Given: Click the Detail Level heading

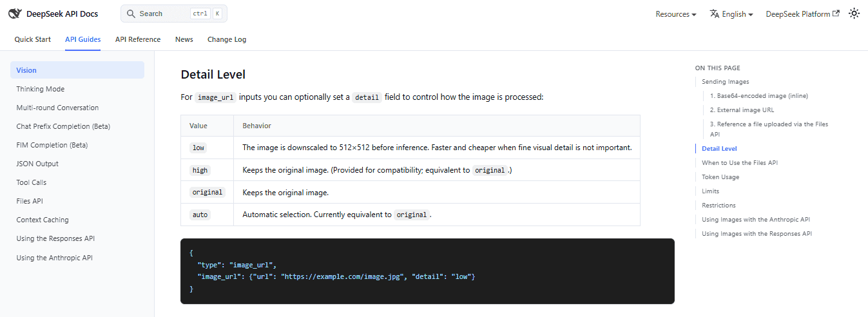Looking at the screenshot, I should pos(213,75).
